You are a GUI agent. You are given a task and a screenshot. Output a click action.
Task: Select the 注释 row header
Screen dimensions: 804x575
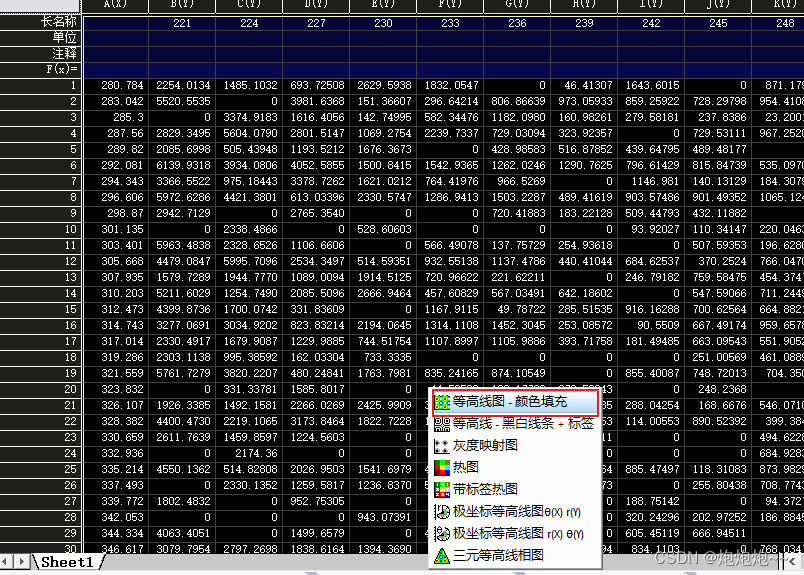click(40, 54)
